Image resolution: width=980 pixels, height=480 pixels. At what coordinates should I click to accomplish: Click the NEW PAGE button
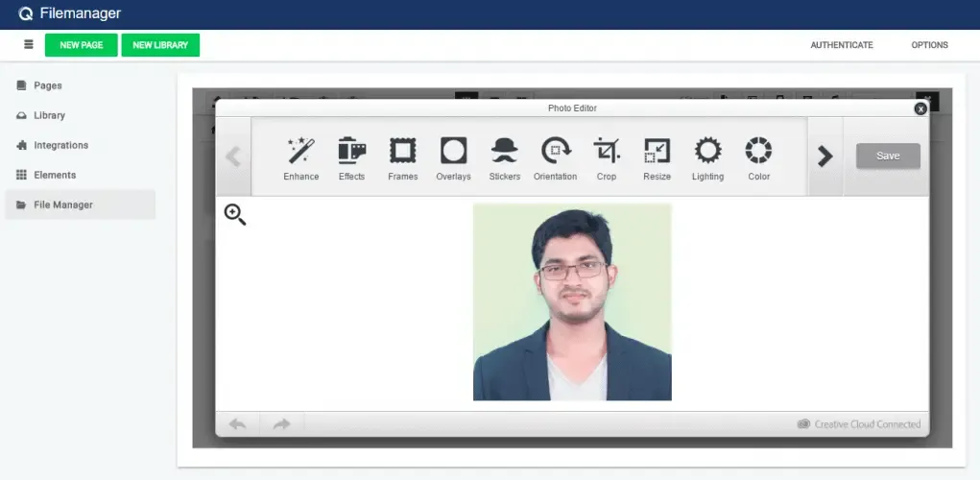pos(82,45)
